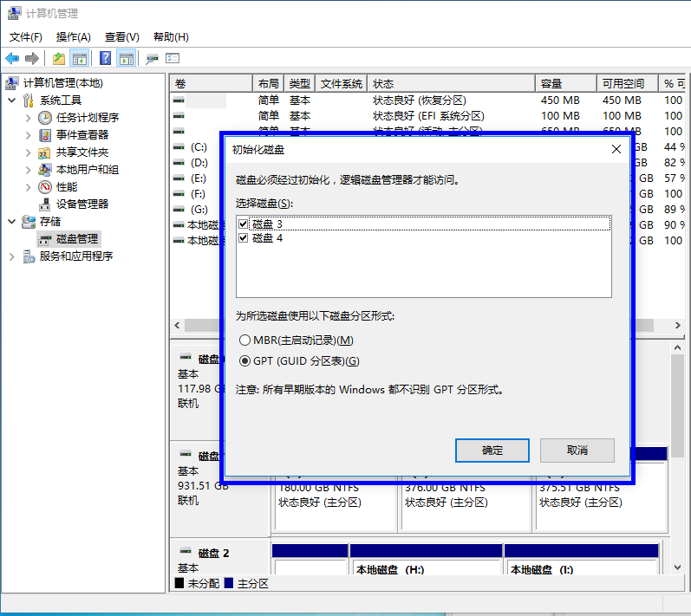Sort by the 状态 column header
The height and width of the screenshot is (616, 691).
pyautogui.click(x=451, y=84)
